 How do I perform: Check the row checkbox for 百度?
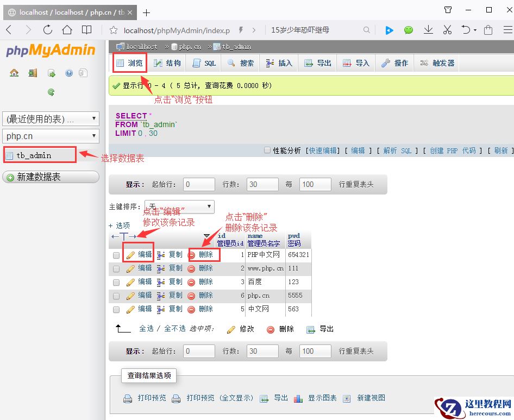point(116,283)
